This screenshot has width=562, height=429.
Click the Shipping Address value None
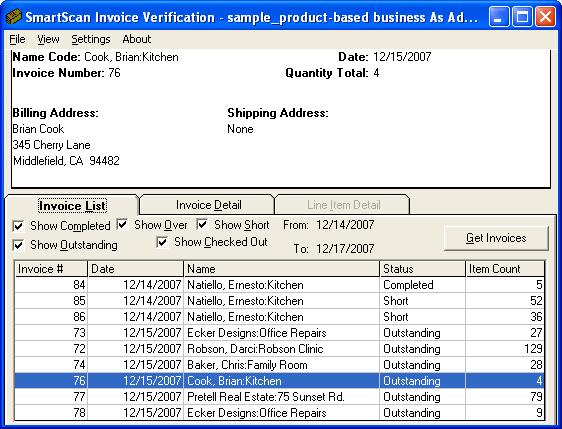point(240,129)
